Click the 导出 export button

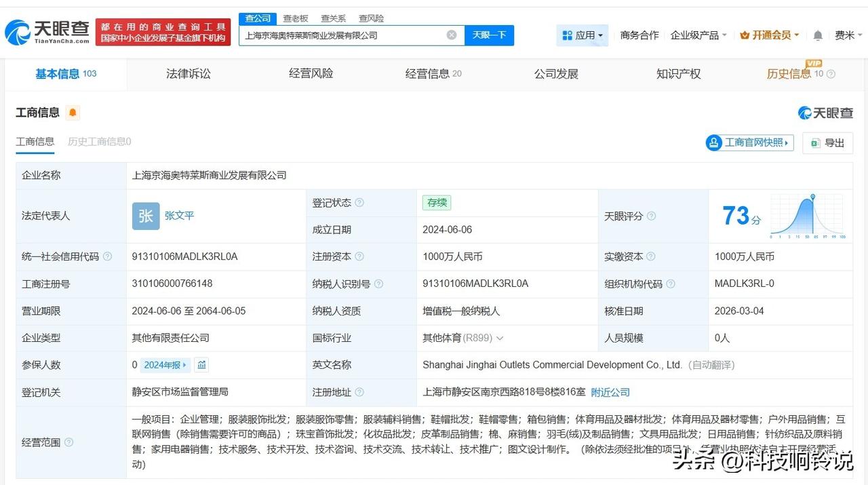coord(827,142)
